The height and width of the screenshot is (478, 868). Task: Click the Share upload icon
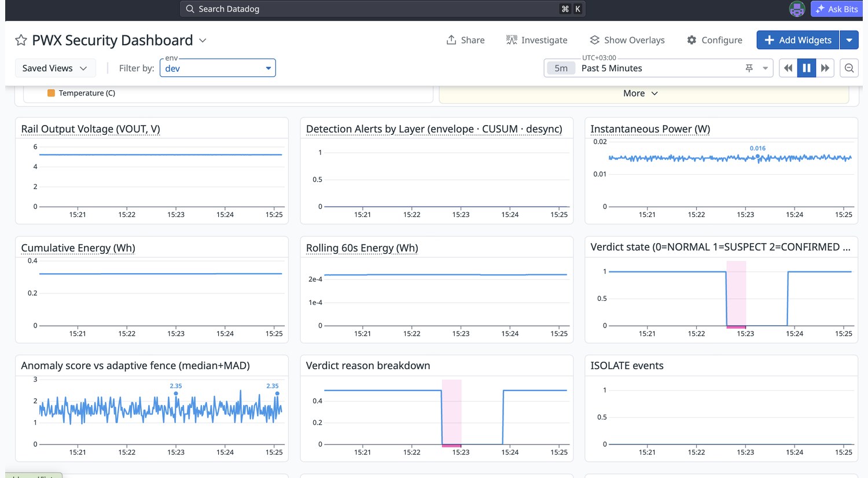pyautogui.click(x=451, y=40)
